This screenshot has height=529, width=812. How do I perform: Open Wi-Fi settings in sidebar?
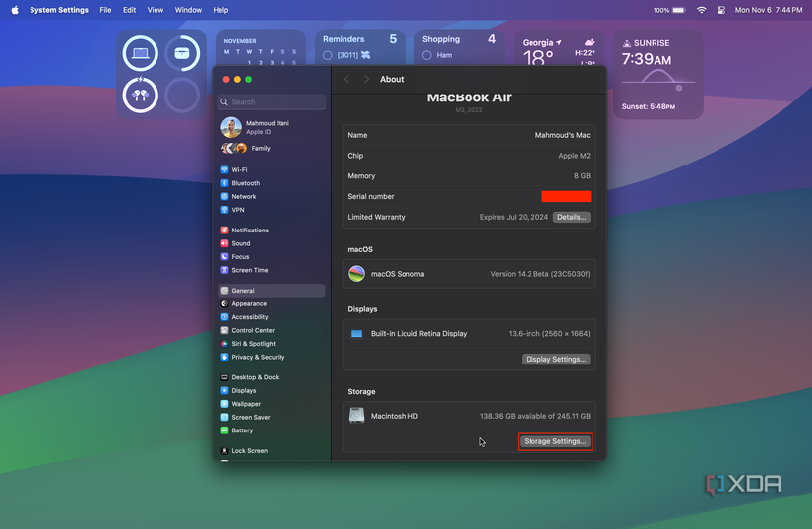coord(272,170)
